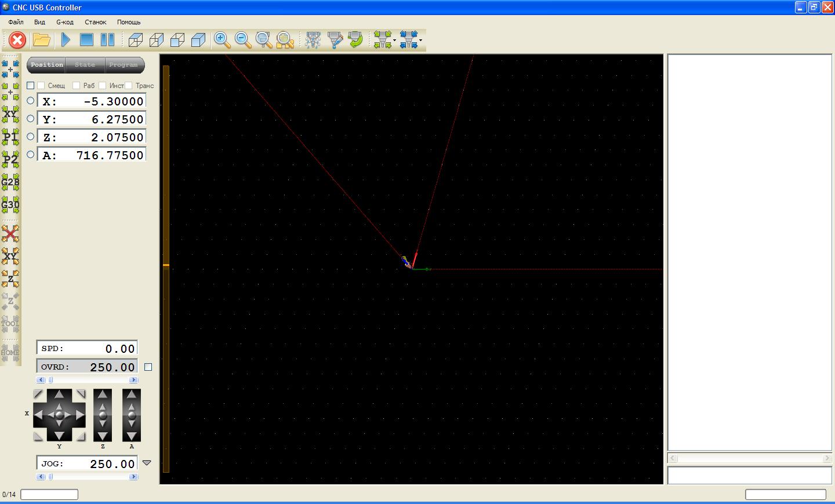Open the Файл menu
This screenshot has height=504, width=835.
coord(16,22)
